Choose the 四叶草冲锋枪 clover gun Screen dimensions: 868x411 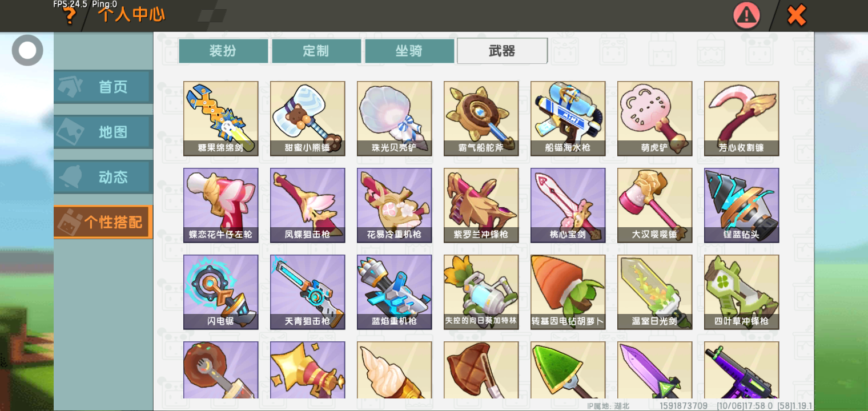coord(742,292)
